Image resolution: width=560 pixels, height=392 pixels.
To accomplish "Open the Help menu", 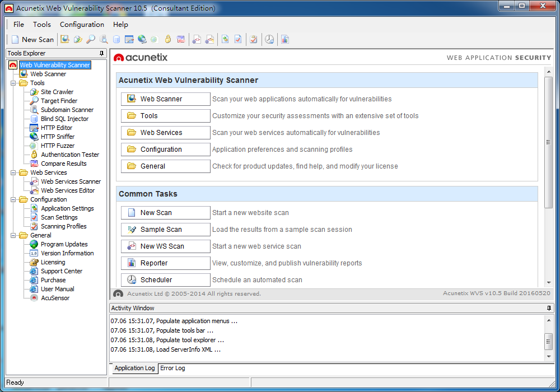I will [120, 24].
